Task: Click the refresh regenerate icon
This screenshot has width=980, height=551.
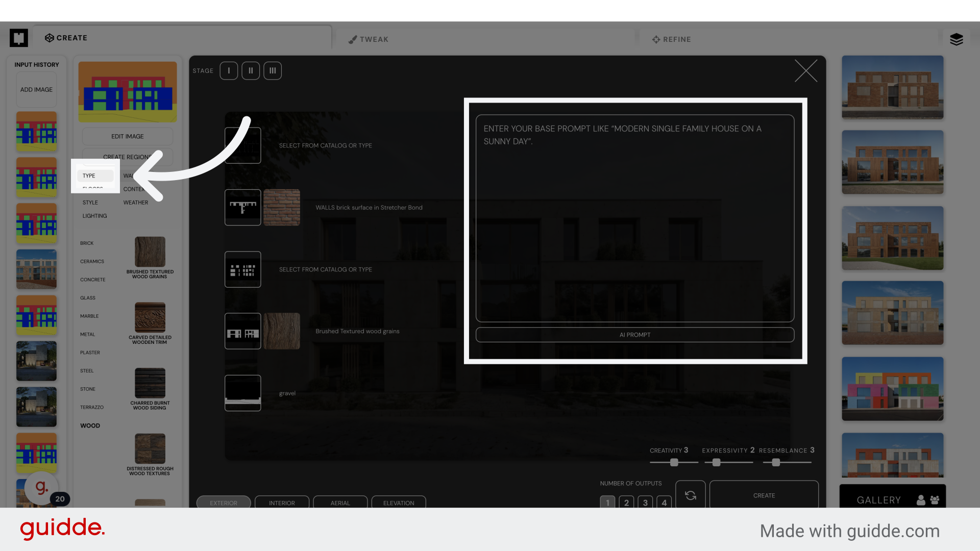Action: pyautogui.click(x=690, y=495)
